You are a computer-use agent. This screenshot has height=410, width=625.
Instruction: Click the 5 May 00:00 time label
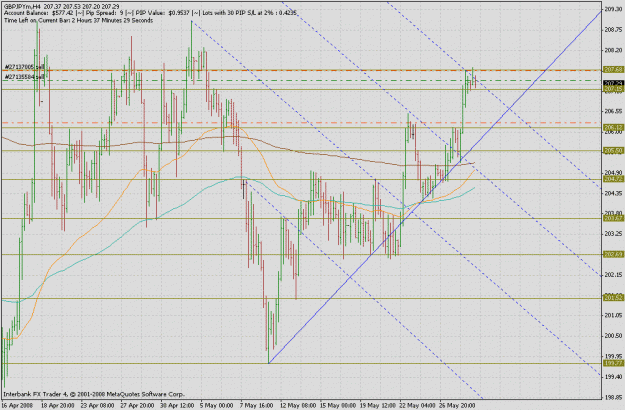216,406
